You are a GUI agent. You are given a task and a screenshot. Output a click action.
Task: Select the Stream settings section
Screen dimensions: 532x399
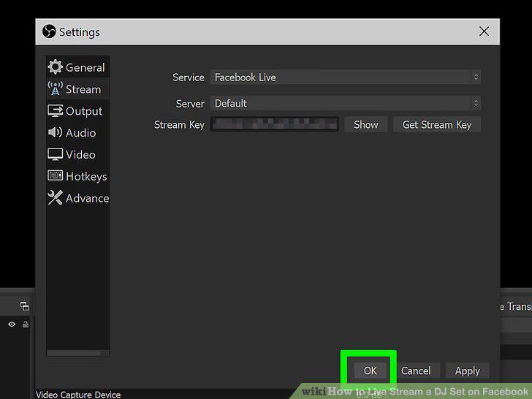tap(77, 89)
